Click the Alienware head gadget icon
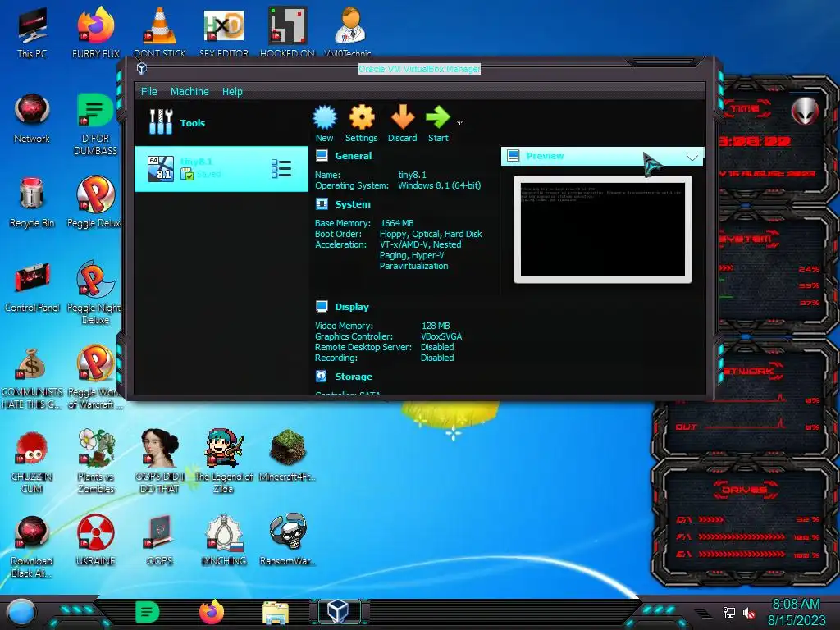Image resolution: width=840 pixels, height=630 pixels. 806,111
